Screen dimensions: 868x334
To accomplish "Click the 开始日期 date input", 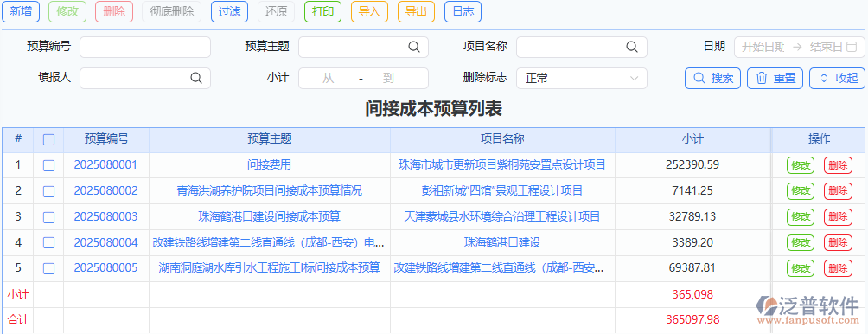I will [763, 47].
